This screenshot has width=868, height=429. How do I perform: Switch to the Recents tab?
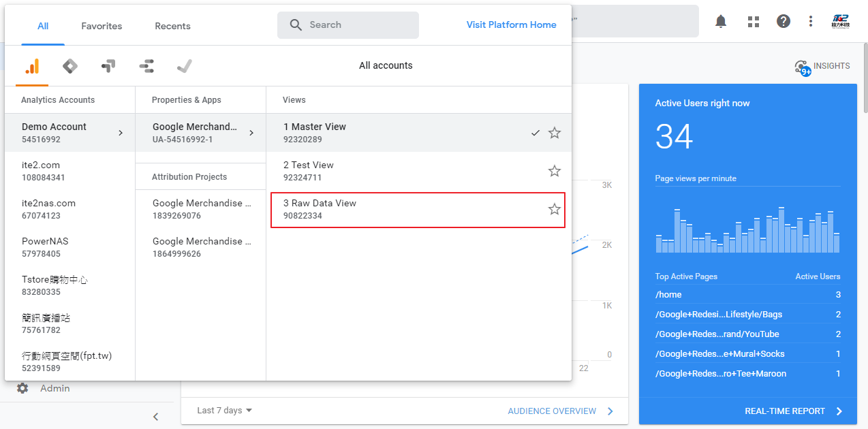click(172, 26)
